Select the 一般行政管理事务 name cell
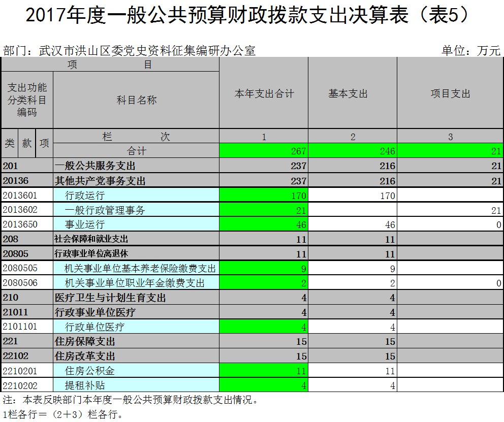Image resolution: width=504 pixels, height=422 pixels. pos(136,210)
